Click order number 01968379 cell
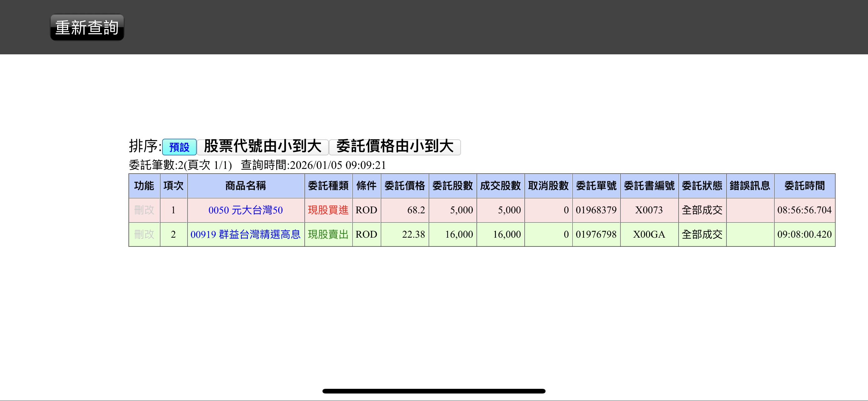The image size is (868, 401). (596, 210)
